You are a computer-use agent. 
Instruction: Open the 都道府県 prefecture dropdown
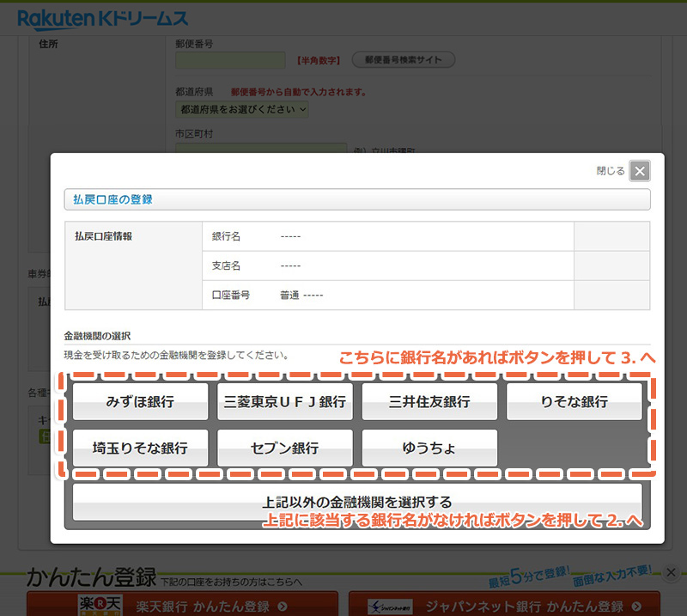[242, 109]
